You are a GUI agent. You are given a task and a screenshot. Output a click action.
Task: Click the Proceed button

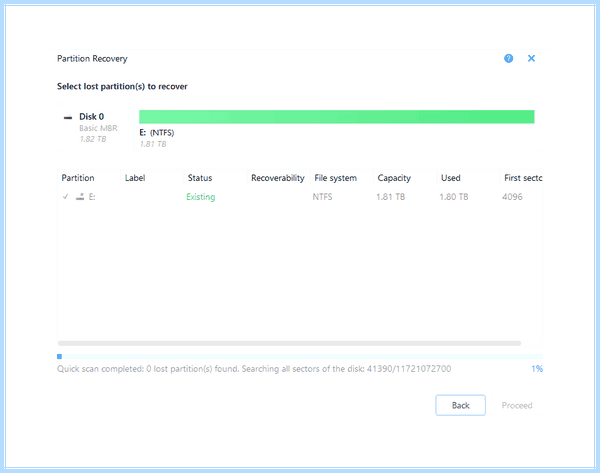(x=517, y=405)
